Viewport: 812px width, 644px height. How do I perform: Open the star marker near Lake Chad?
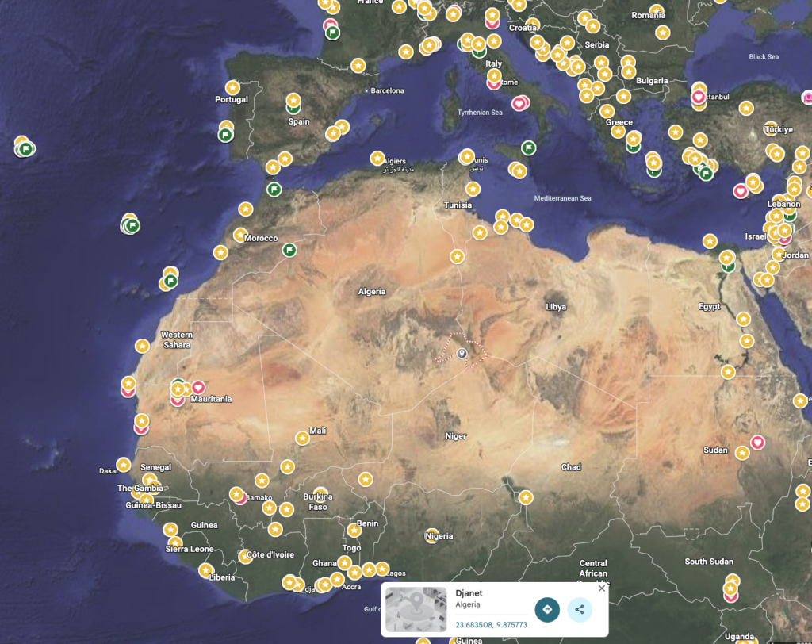526,498
